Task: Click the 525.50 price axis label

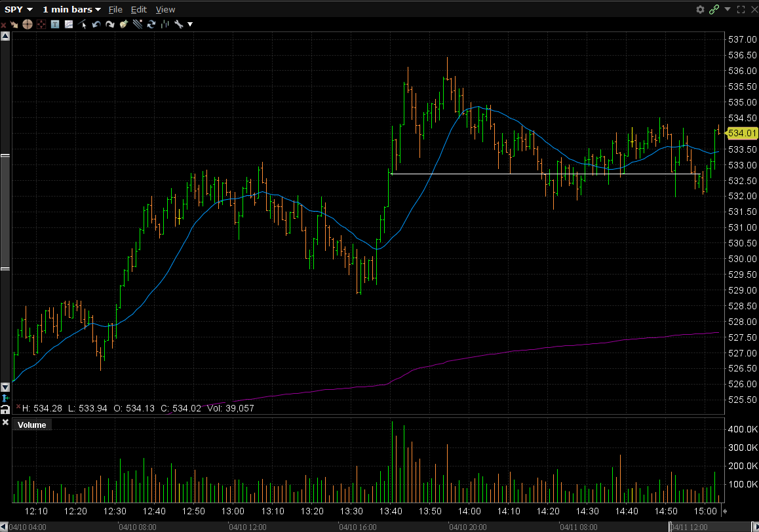Action: click(742, 400)
